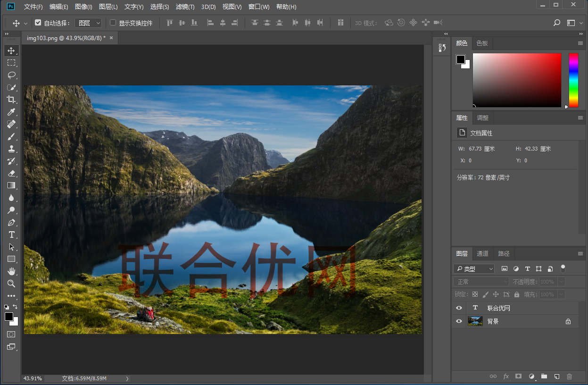
Task: Enable the 自动选择 checkbox
Action: click(x=38, y=23)
